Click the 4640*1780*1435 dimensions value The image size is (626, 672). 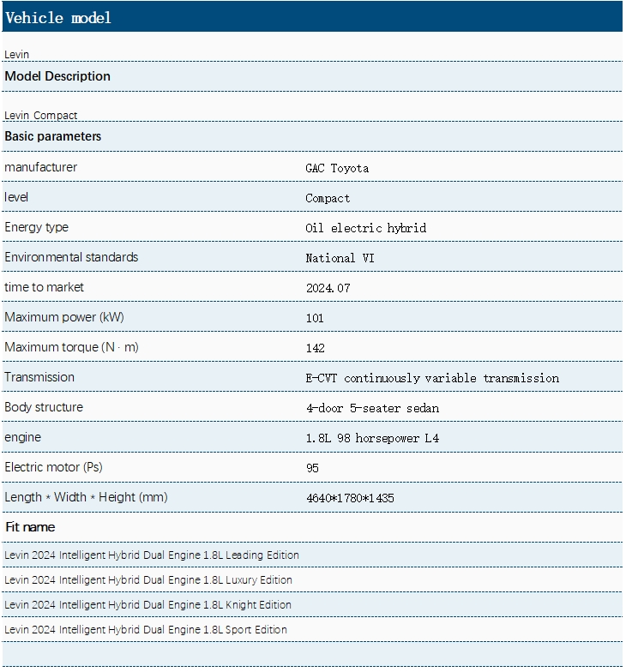point(350,498)
